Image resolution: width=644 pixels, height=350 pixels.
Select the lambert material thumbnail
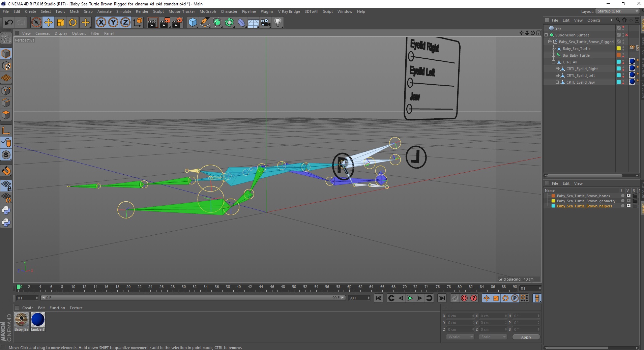coord(38,320)
